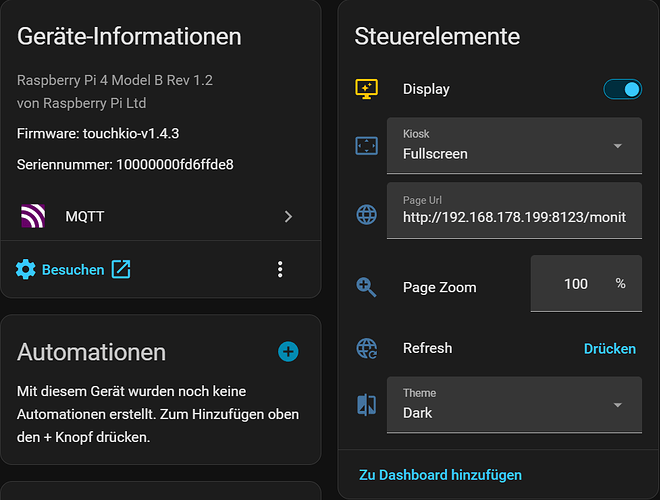660x500 pixels.
Task: Click the Refresh label
Action: 428,348
